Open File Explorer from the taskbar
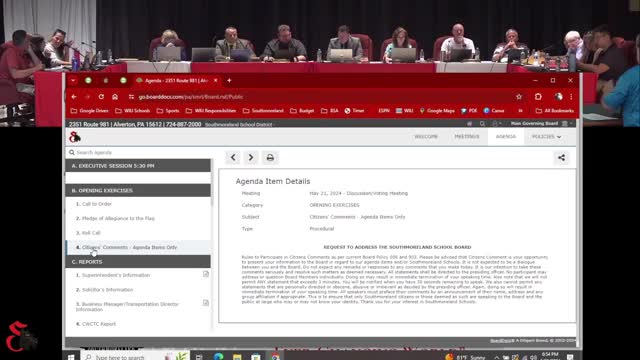Image resolution: width=640 pixels, height=360 pixels. 237,357
